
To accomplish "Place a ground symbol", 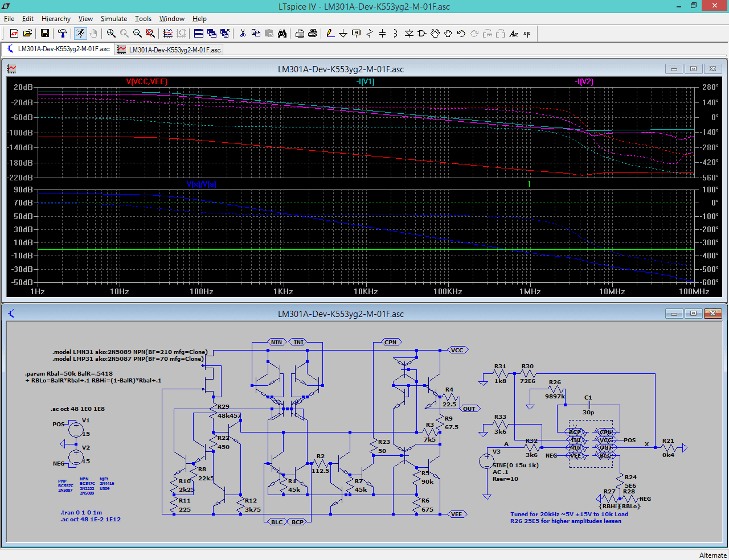I will pyautogui.click(x=343, y=33).
